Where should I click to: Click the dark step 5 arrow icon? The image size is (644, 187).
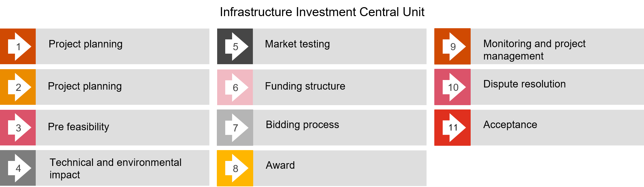[x=236, y=47]
